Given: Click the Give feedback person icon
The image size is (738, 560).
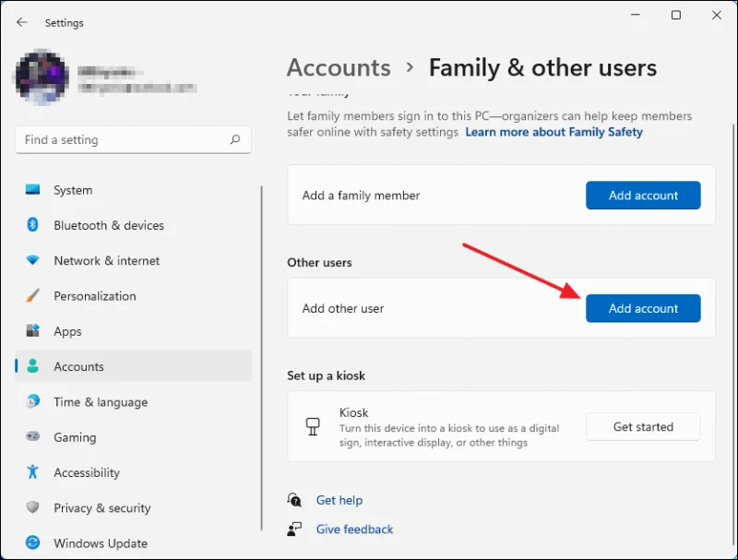Looking at the screenshot, I should coord(294,529).
